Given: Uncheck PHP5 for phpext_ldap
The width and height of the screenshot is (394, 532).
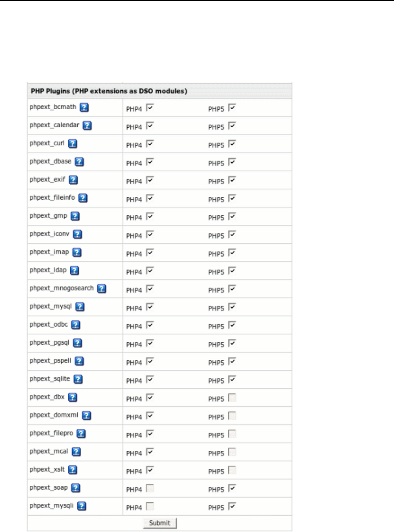Looking at the screenshot, I should (232, 271).
